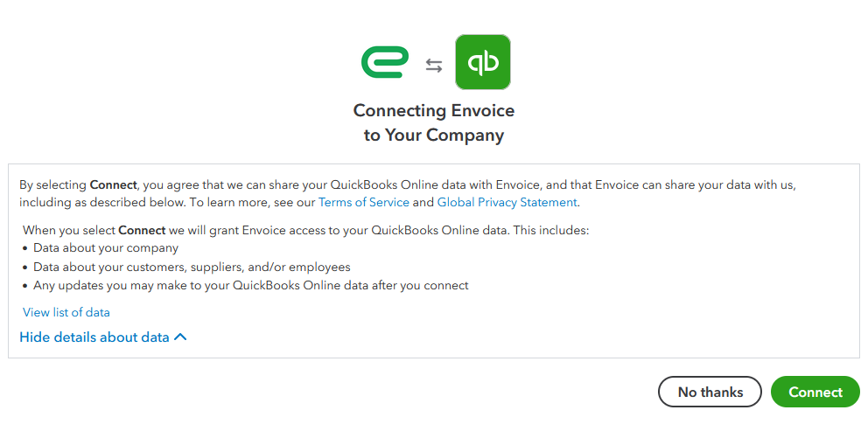Click the chevron beside Hide details
868x424 pixels.
coord(180,337)
